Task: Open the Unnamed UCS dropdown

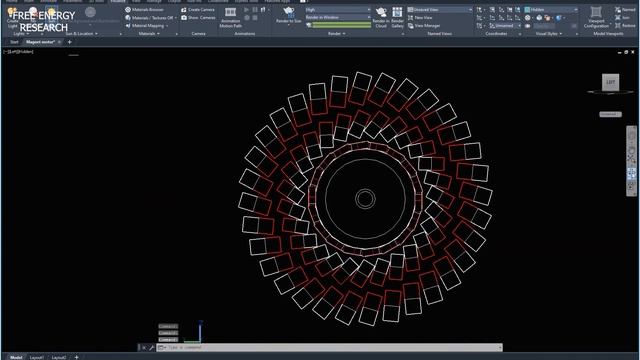Action: (505, 26)
